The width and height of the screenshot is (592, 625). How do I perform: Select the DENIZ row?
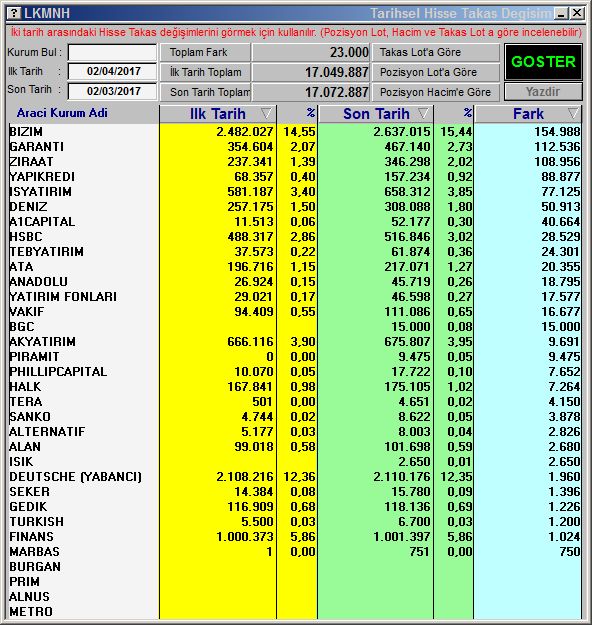click(295, 206)
